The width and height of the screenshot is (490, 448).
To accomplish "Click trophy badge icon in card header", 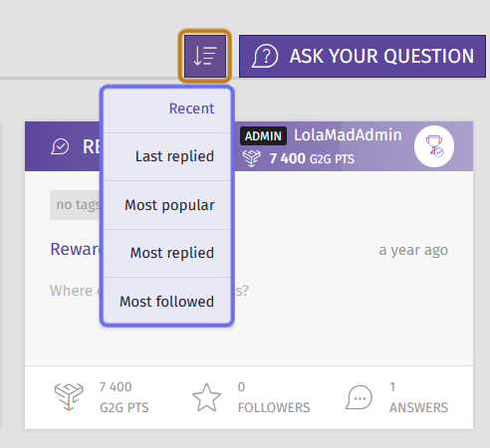I will pyautogui.click(x=434, y=146).
